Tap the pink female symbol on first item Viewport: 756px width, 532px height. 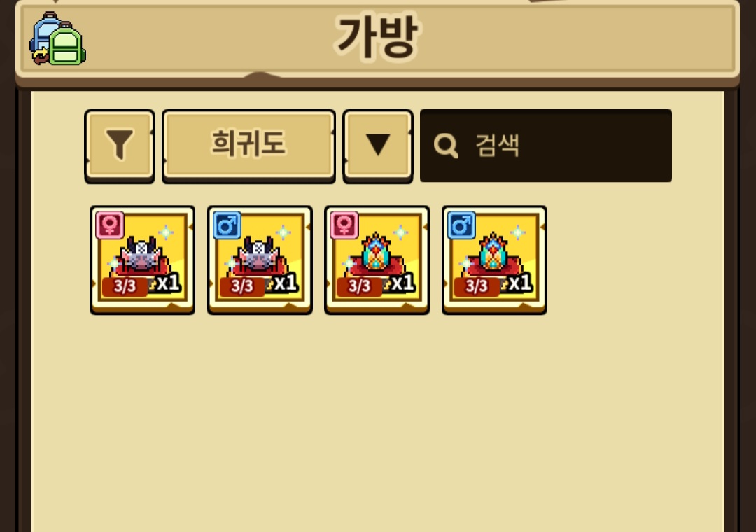pos(110,225)
